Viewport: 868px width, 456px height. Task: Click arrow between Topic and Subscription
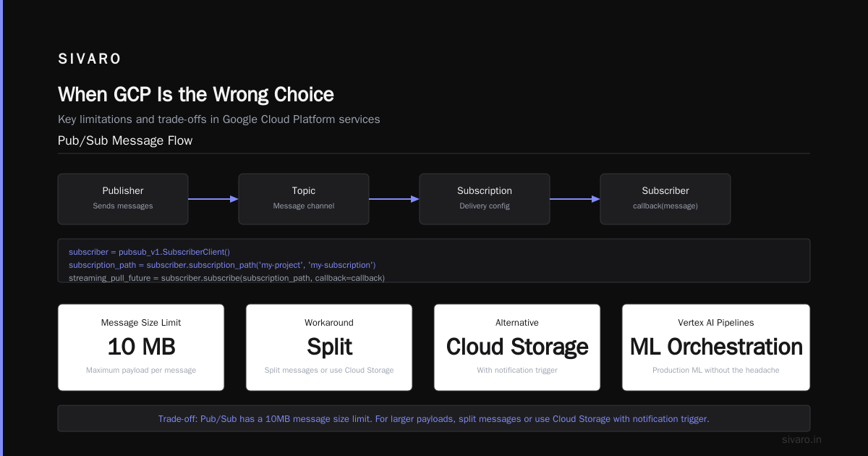tap(394, 199)
